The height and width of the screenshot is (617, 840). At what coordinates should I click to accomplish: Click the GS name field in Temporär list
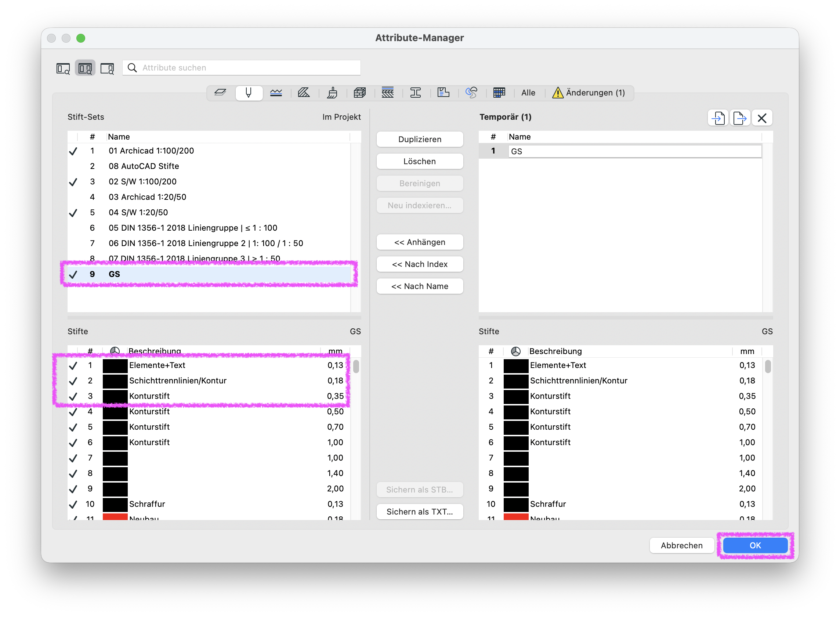tap(635, 151)
